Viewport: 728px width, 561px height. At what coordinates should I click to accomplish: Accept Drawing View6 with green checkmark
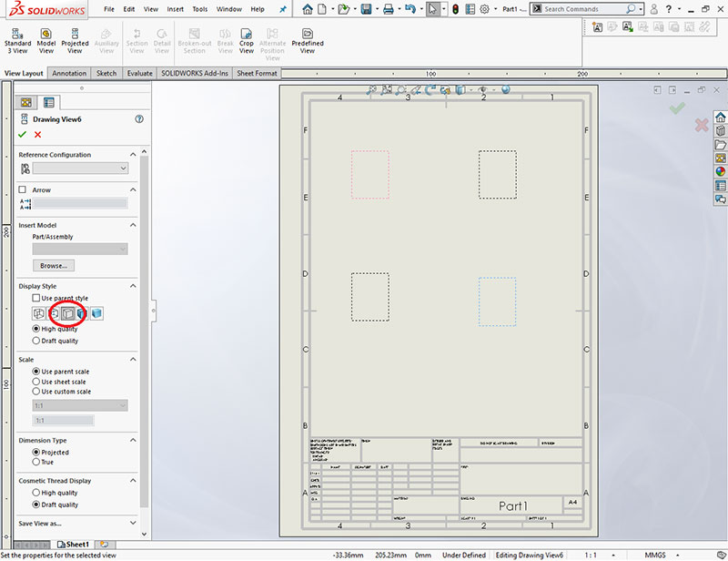pos(22,134)
